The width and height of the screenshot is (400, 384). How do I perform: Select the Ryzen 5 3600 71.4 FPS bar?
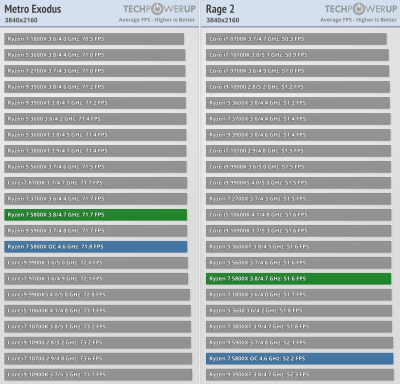click(x=95, y=119)
